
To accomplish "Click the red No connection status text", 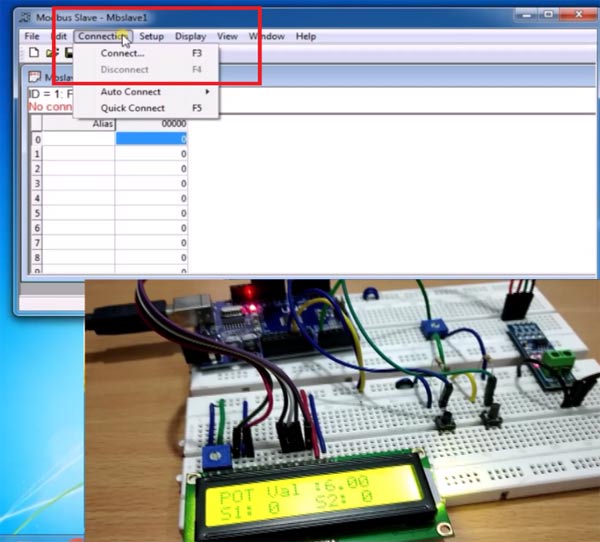I will coord(51,107).
